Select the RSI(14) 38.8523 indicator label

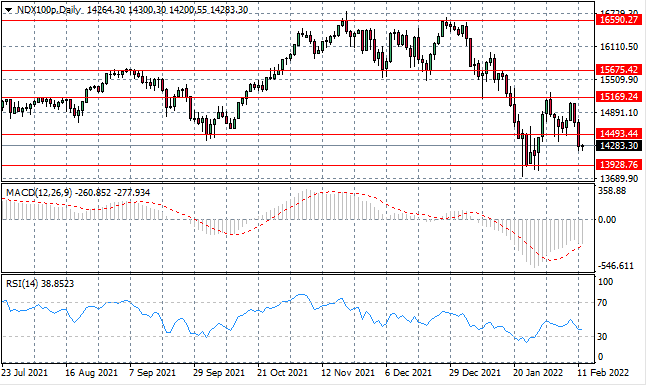point(40,284)
